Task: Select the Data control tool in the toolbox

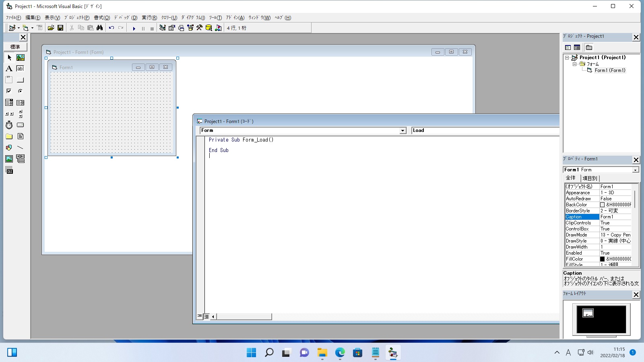Action: tap(21, 159)
